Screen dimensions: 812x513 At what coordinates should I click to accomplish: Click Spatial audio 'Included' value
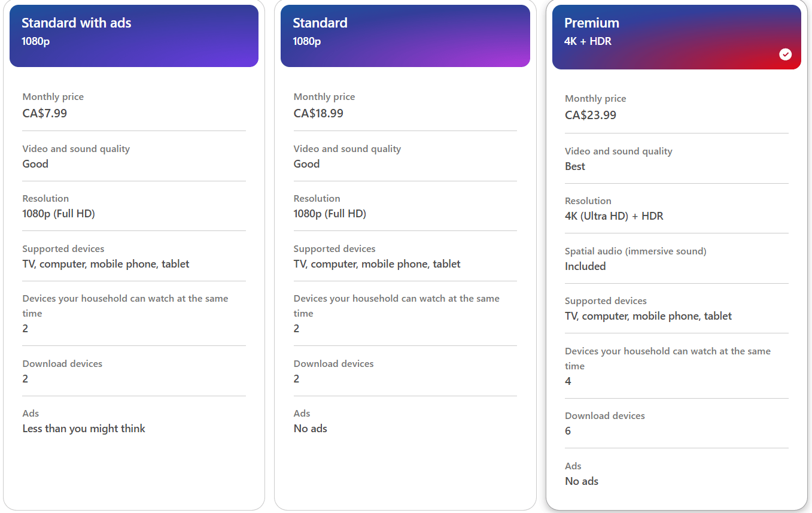[585, 266]
